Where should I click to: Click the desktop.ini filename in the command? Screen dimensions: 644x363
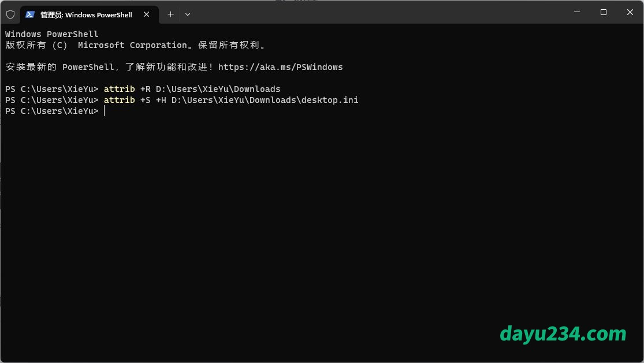coord(330,100)
